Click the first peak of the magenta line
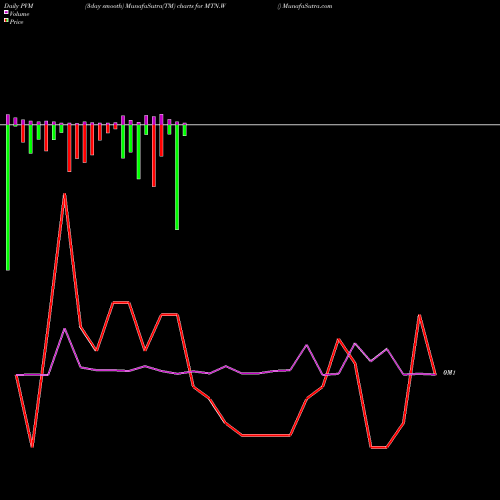 (x=65, y=329)
